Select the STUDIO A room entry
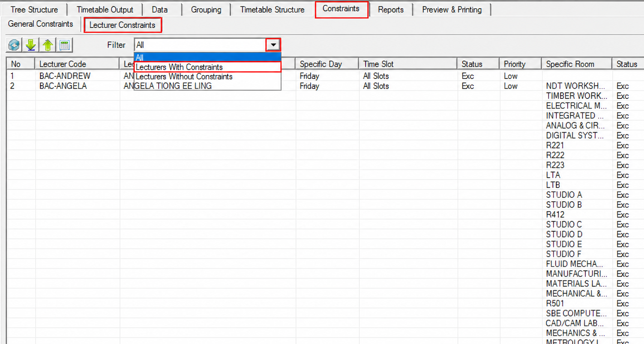This screenshot has height=344, width=644. [x=564, y=195]
